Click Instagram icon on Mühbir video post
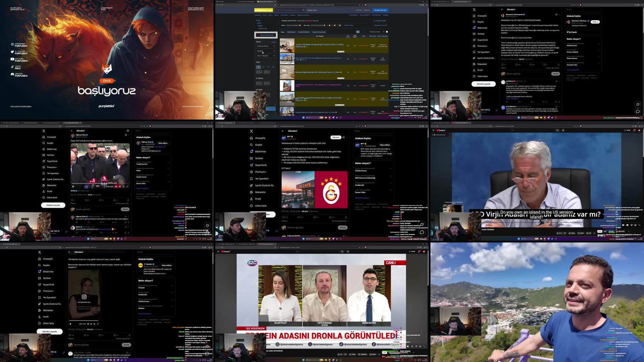This screenshot has height=362, width=644. pyautogui.click(x=84, y=297)
